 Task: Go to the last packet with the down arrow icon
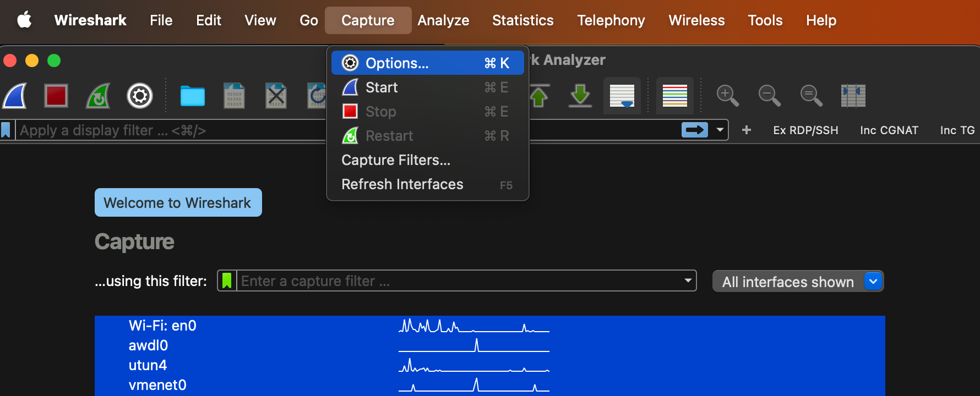(580, 96)
